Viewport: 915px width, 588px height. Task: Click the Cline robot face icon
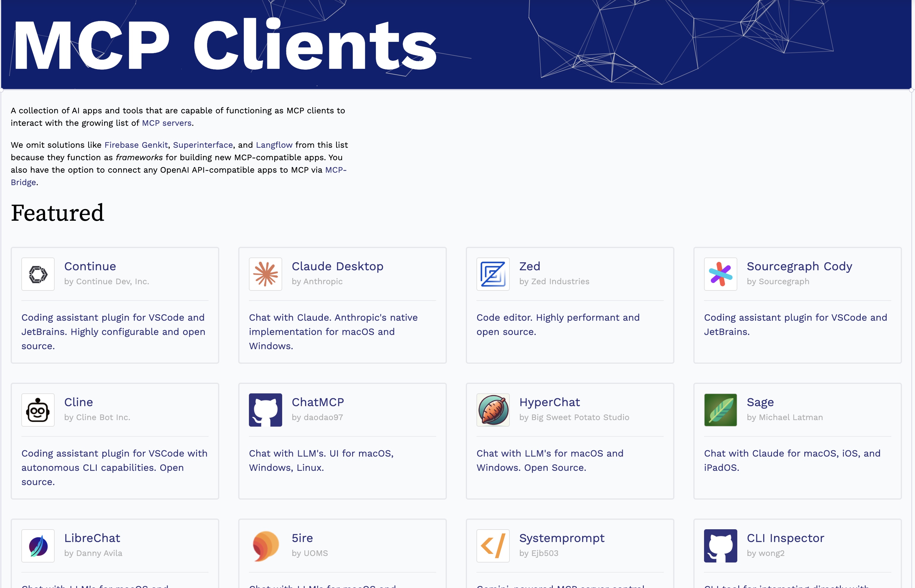(38, 410)
